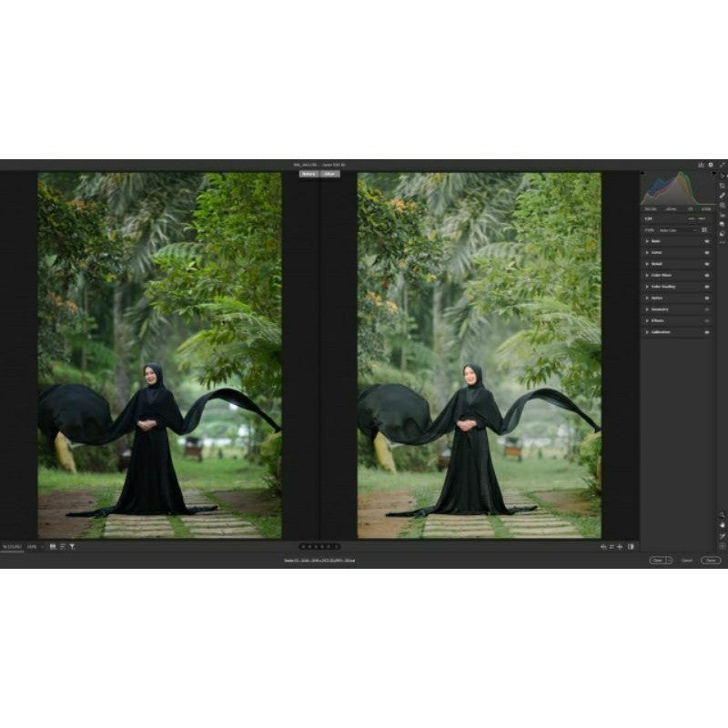Expand the Color Mixer panel

pyautogui.click(x=647, y=276)
